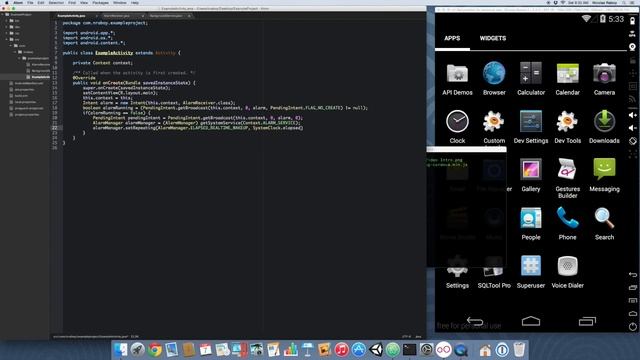Launch the Gestures Builder app
Image resolution: width=640 pixels, height=360 pixels.
pos(567,178)
